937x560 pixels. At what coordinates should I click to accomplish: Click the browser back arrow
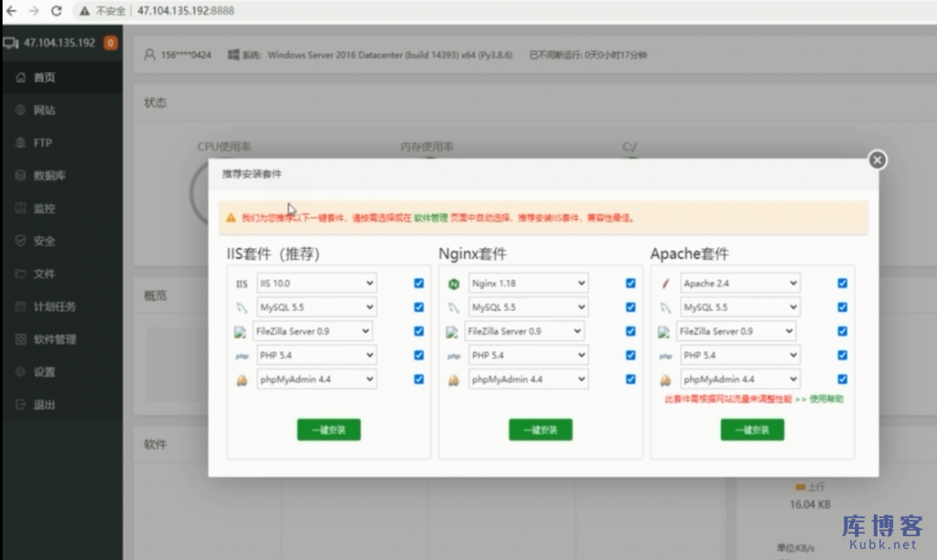pyautogui.click(x=11, y=11)
